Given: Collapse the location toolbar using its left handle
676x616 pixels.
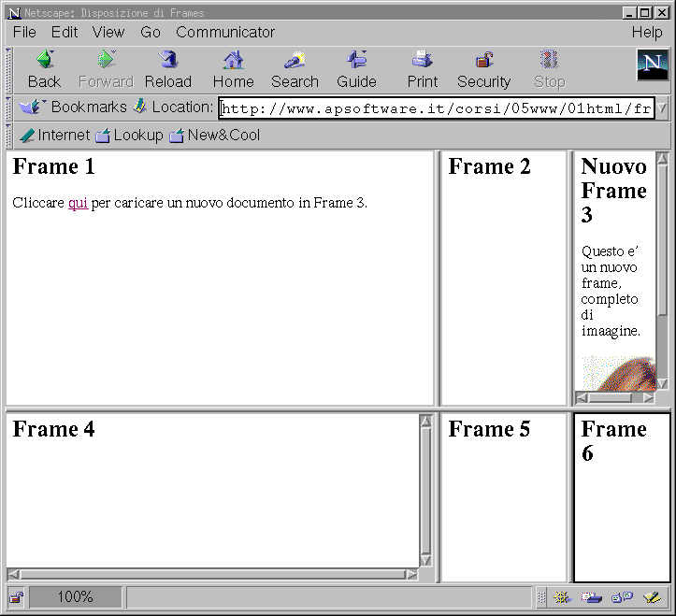Looking at the screenshot, I should click(x=9, y=107).
